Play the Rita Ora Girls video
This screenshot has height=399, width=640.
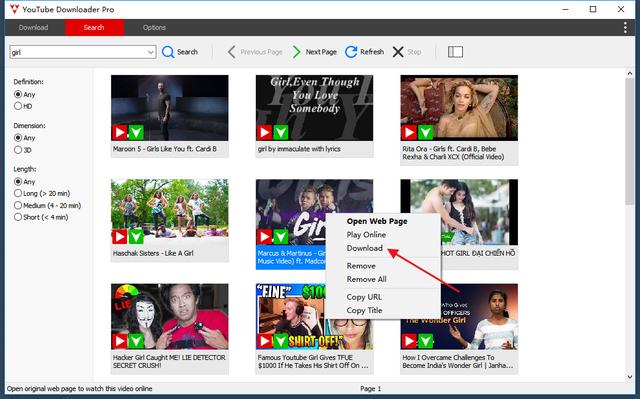pos(409,132)
